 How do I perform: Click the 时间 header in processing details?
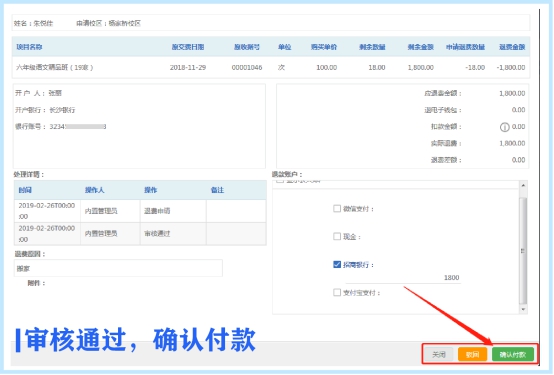(x=25, y=190)
